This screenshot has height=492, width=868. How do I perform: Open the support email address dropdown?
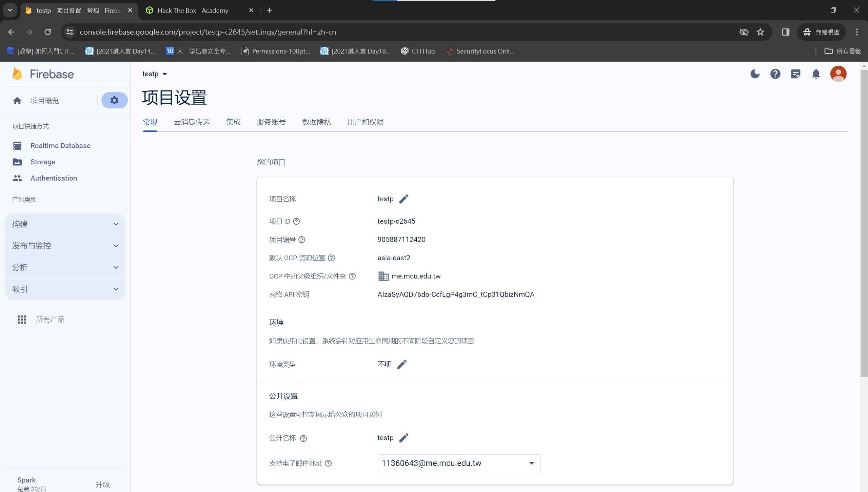pos(458,463)
